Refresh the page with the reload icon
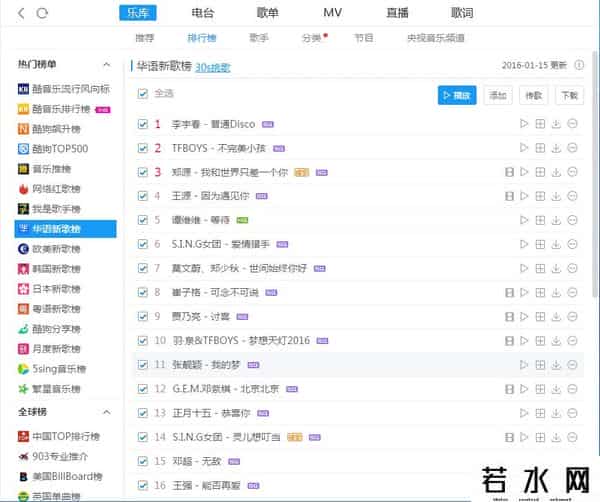The image size is (600, 502). [x=42, y=13]
